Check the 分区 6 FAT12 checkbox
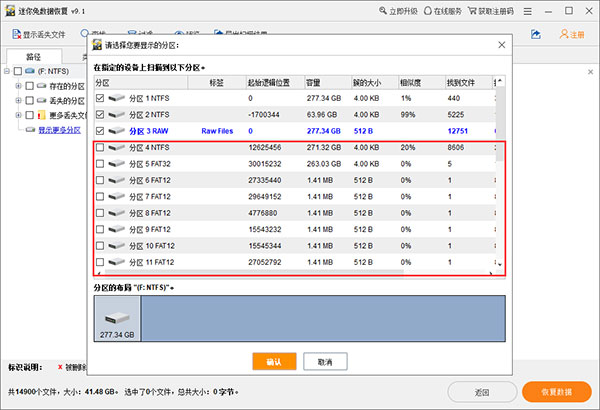 [x=99, y=180]
